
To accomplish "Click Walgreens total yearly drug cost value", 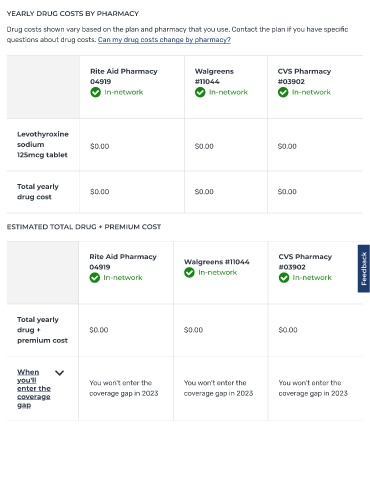I will 204,192.
